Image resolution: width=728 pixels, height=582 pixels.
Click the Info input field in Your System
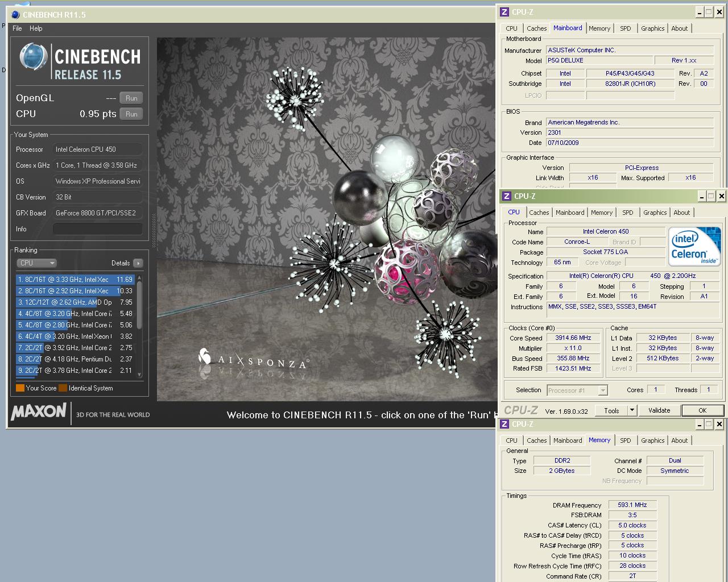point(97,228)
